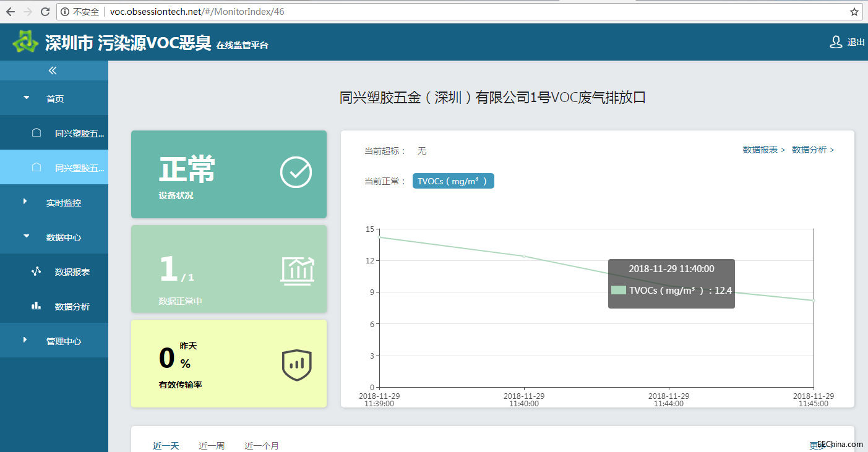Click the 数据分析 sidebar bar-chart icon
This screenshot has height=452, width=868.
37,306
